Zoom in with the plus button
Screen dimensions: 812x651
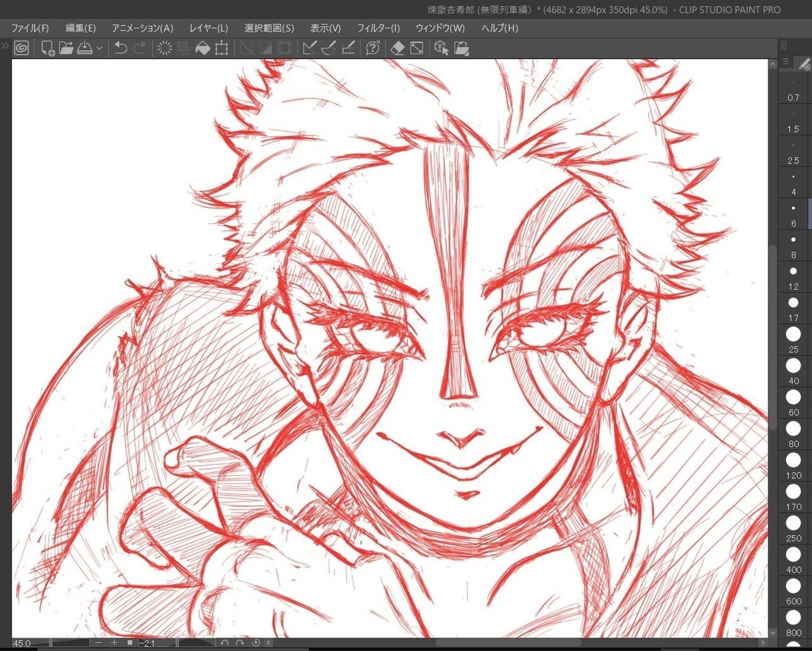[114, 643]
